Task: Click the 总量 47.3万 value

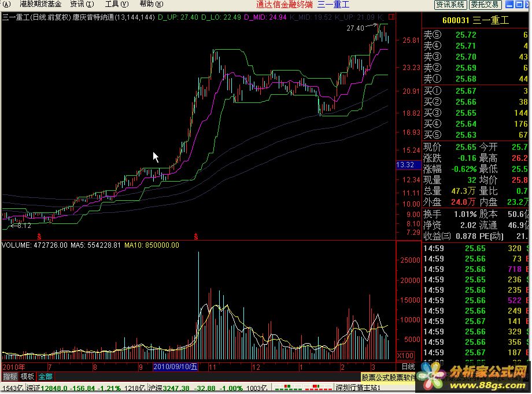Action: [463, 191]
